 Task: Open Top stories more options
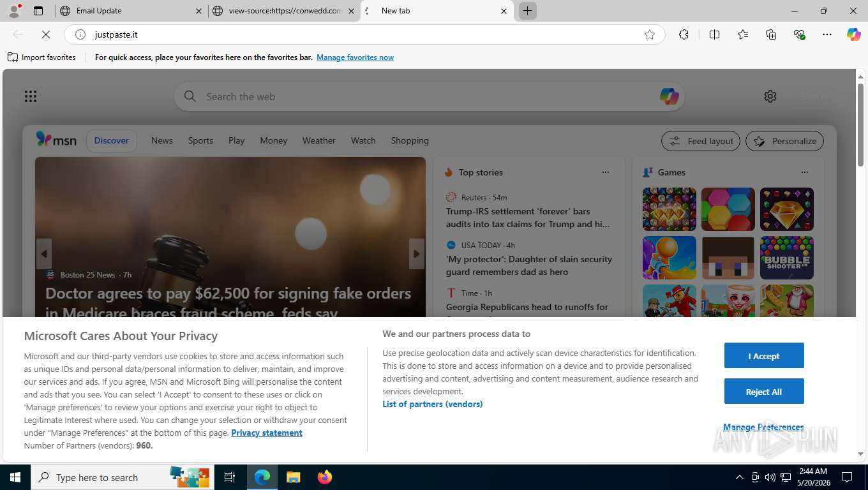coord(606,172)
